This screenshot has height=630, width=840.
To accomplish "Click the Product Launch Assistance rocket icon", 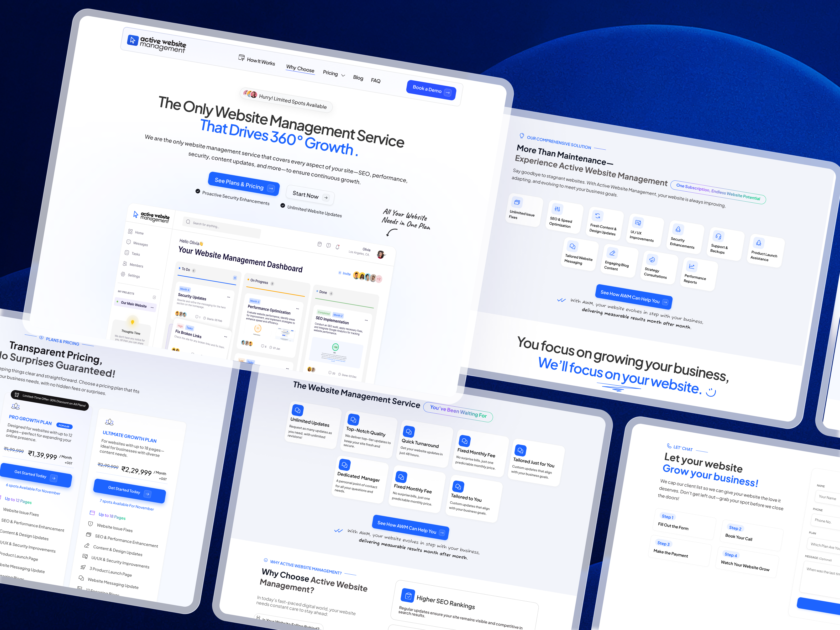I will coord(758,243).
